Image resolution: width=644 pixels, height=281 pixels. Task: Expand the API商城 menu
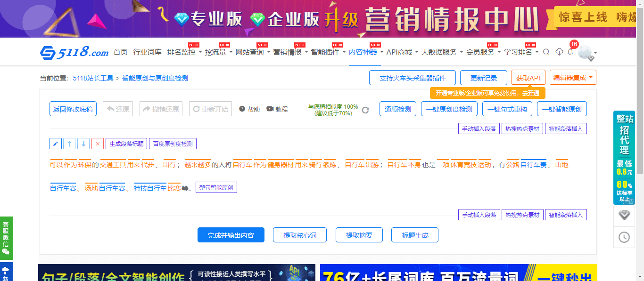(403, 52)
